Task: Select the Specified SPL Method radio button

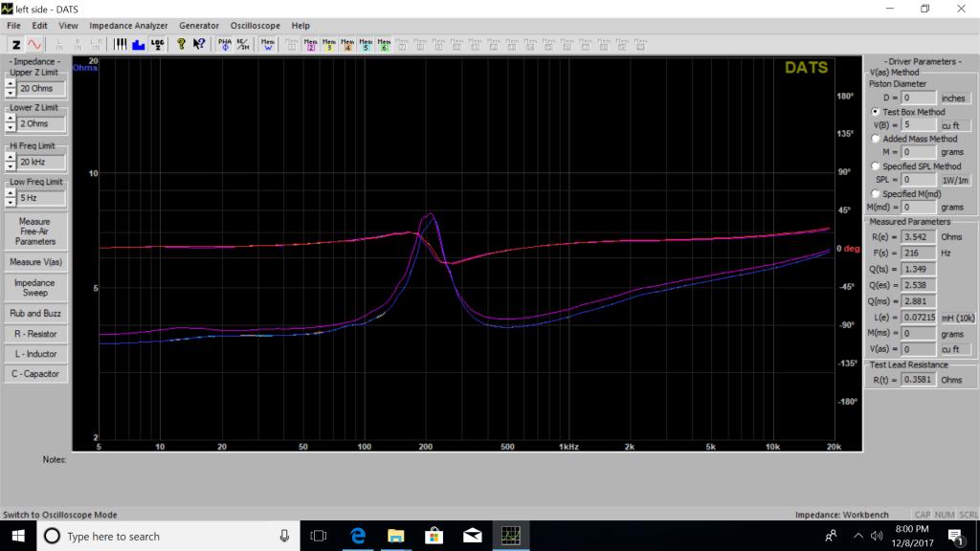Action: [x=875, y=166]
